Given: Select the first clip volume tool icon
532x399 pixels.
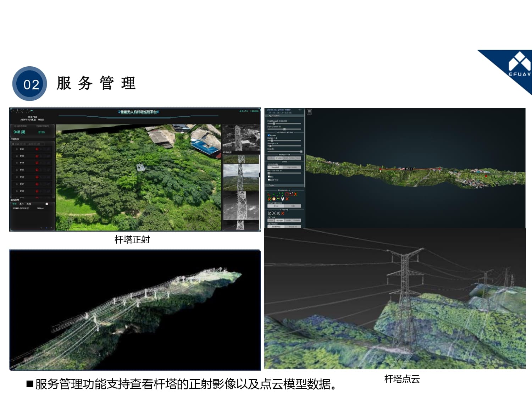Looking at the screenshot, I should click(270, 214).
